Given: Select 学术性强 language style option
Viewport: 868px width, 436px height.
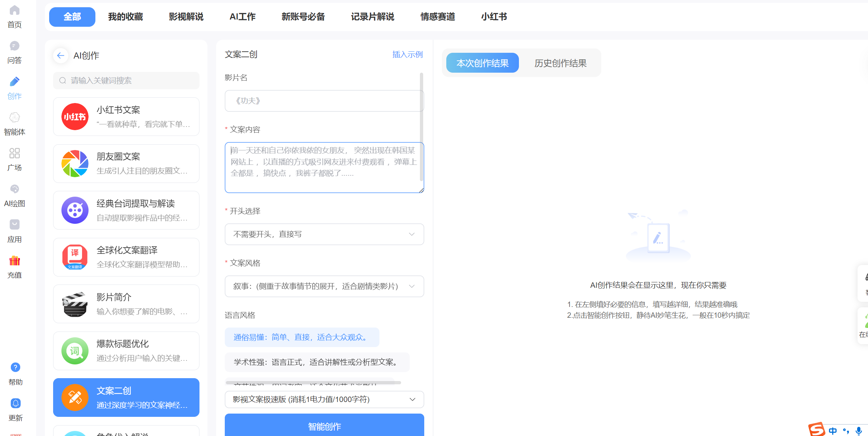Looking at the screenshot, I should coord(317,362).
